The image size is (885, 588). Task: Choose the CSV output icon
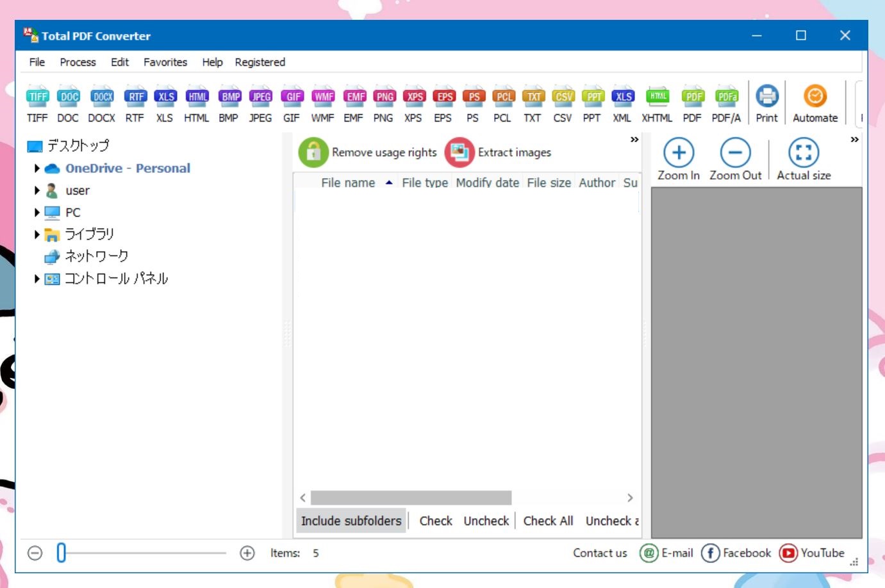point(563,104)
